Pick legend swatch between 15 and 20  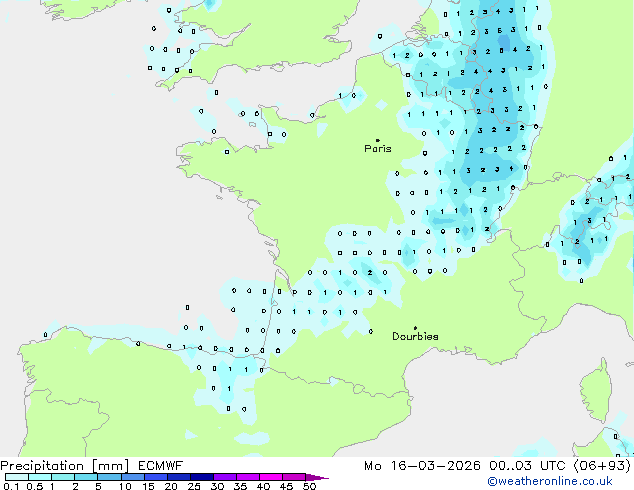(156, 477)
